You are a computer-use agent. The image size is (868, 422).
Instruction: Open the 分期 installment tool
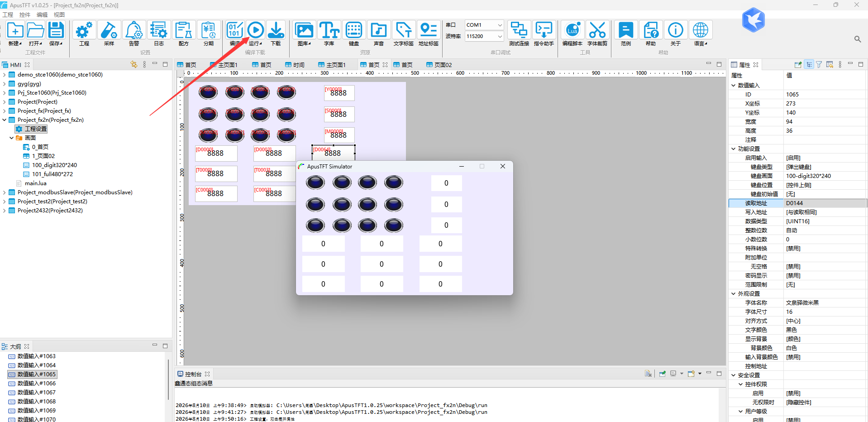click(209, 34)
